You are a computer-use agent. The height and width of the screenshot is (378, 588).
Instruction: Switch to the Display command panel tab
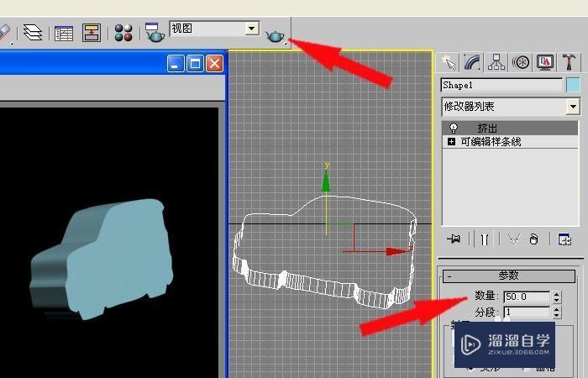pos(545,62)
